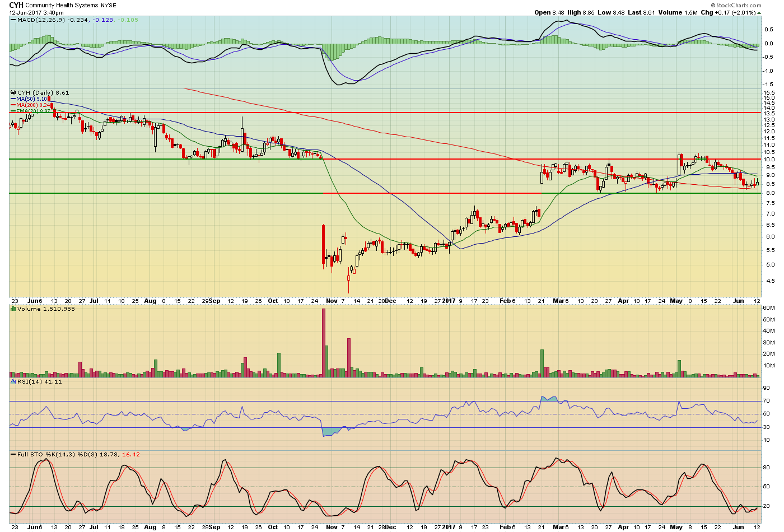
Task: Click the RSI(14) 41.11 label
Action: pos(40,381)
